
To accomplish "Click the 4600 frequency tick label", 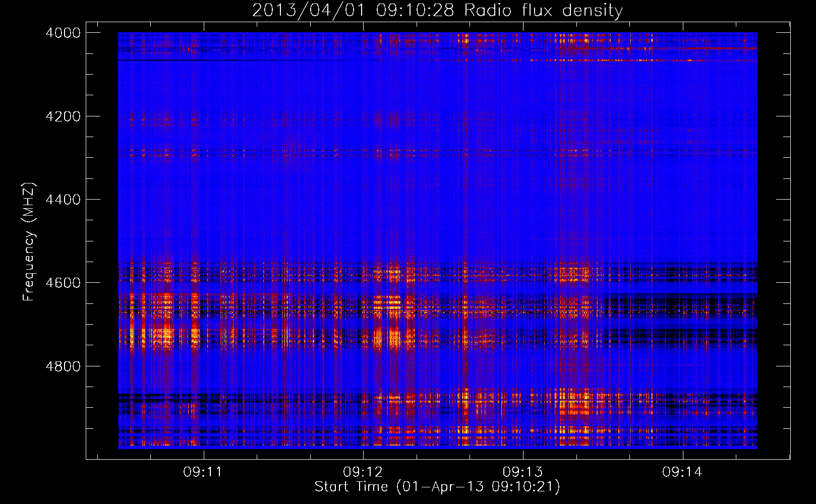I will point(63,283).
